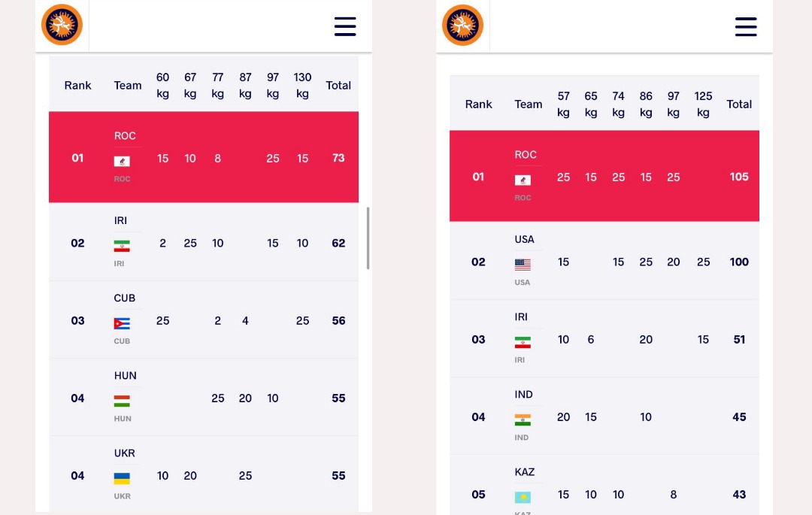
Task: Click the wrestling logo in right panel
Action: click(x=462, y=25)
